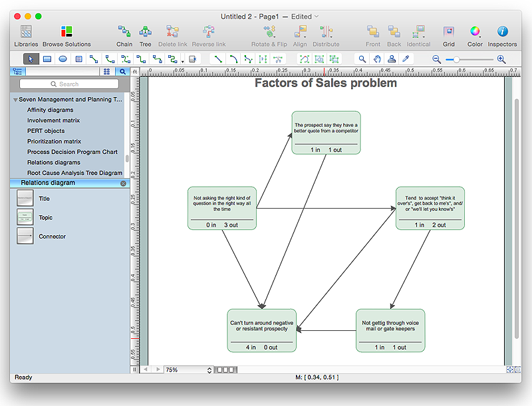
Task: Select 'Not asking the right kind' topic
Action: coord(222,208)
